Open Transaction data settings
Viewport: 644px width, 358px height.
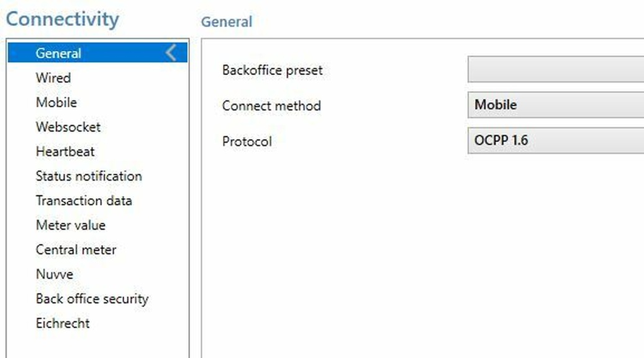(x=84, y=200)
